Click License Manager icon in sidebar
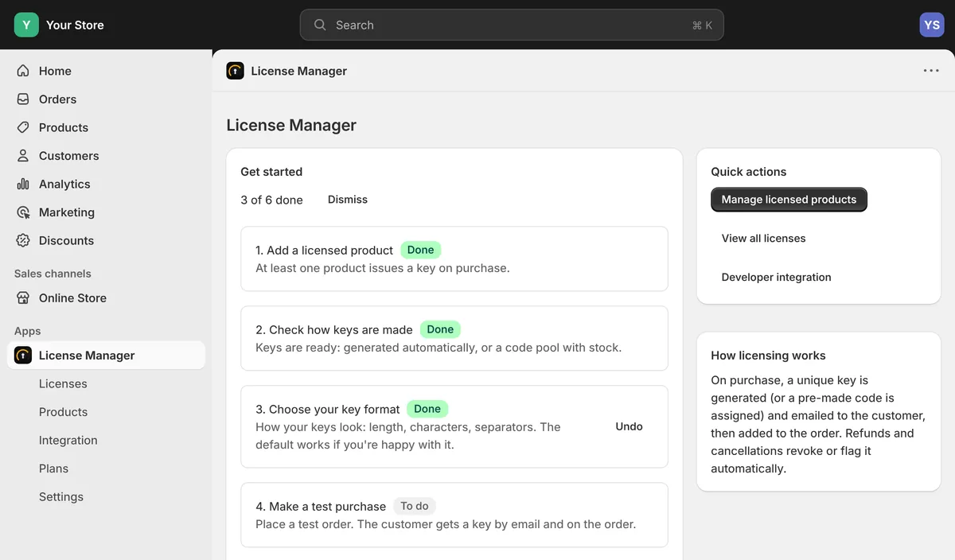Image resolution: width=955 pixels, height=560 pixels. tap(23, 356)
